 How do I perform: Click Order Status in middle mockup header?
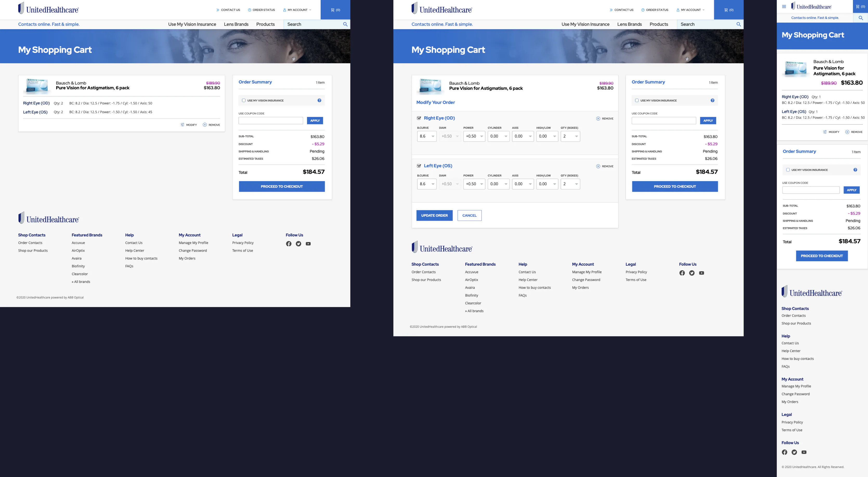(x=655, y=10)
